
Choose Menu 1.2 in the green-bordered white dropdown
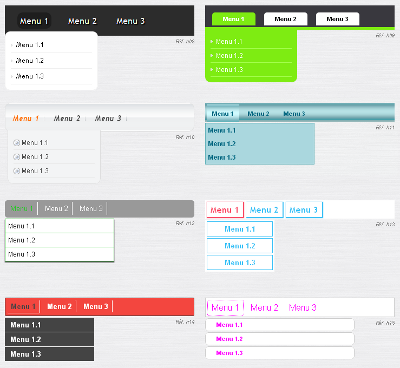(x=60, y=240)
